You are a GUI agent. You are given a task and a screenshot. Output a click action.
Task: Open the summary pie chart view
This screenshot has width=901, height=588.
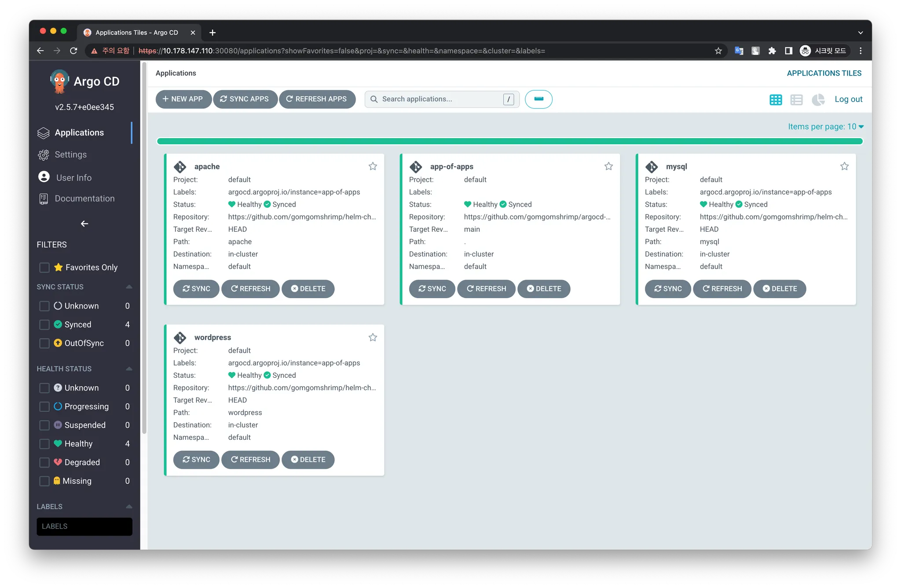pos(818,100)
